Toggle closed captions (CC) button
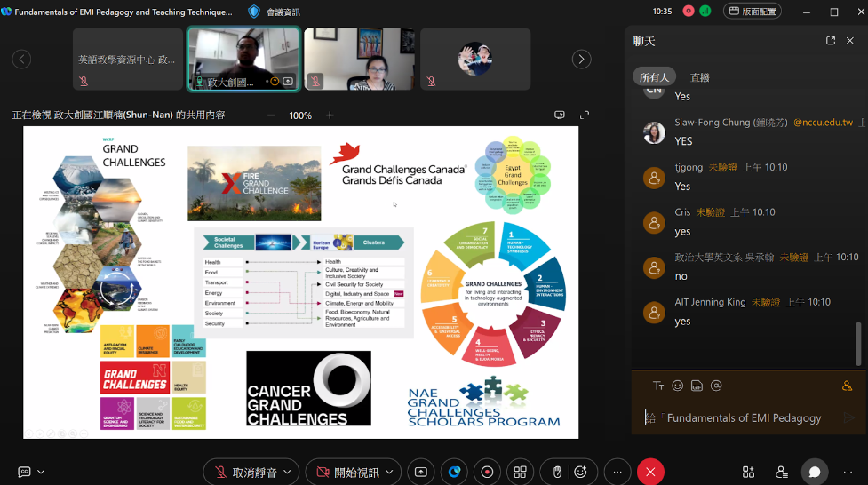The image size is (868, 485). click(24, 472)
